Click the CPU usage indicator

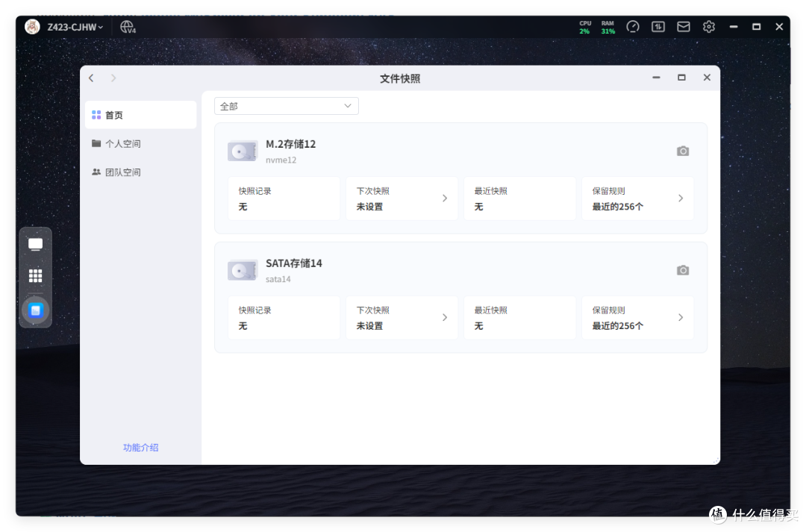(x=585, y=28)
